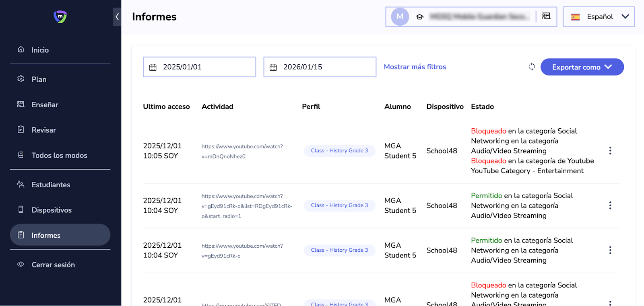Screen dimensions: 644x306
Task: Open the three-dot menu for the 10:05 entry
Action: point(610,151)
